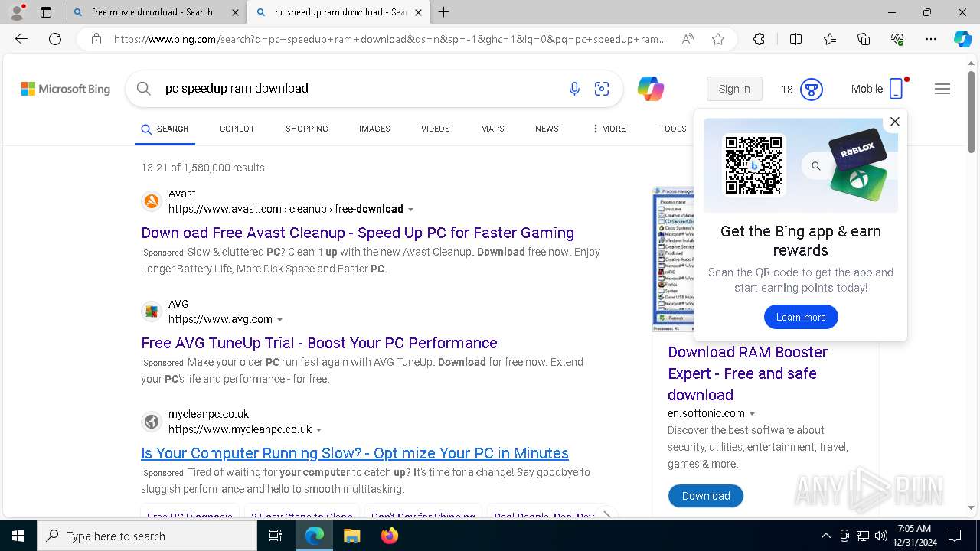Click the Microsoft Bing logo

[66, 89]
